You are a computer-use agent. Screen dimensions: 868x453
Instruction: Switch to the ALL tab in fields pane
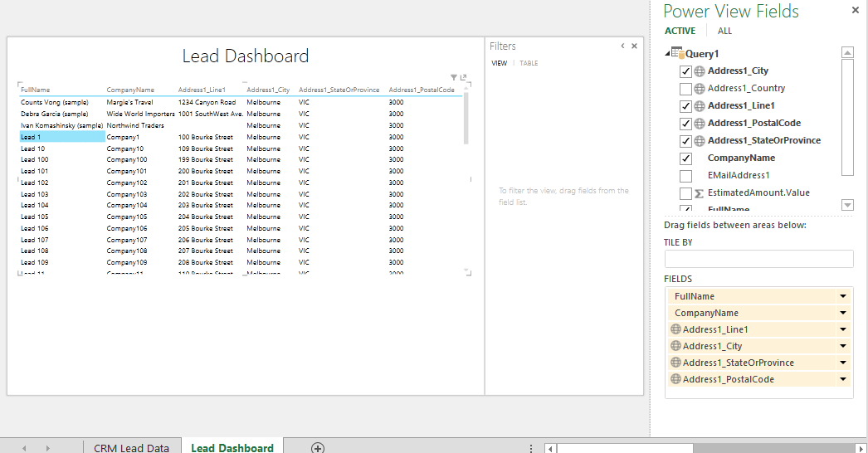coord(724,31)
